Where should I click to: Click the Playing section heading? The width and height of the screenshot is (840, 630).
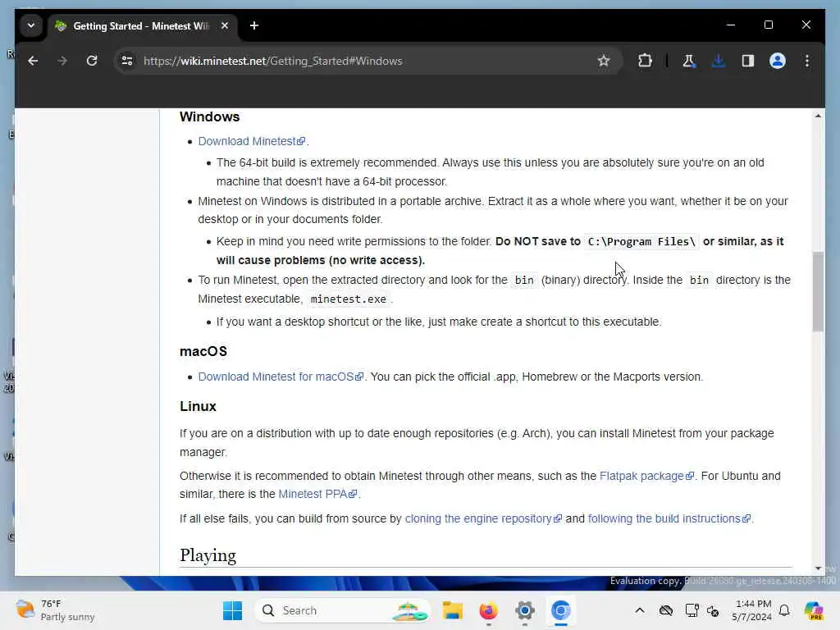pos(208,555)
